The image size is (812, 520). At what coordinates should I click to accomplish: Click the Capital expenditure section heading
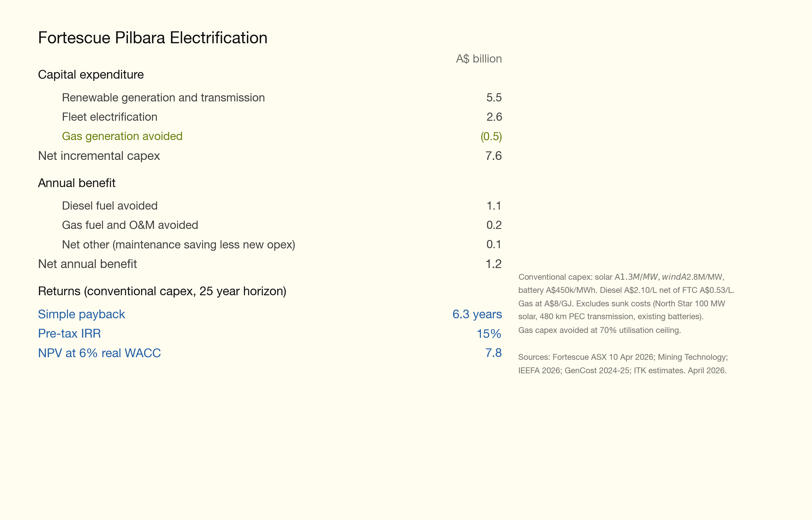coord(91,75)
